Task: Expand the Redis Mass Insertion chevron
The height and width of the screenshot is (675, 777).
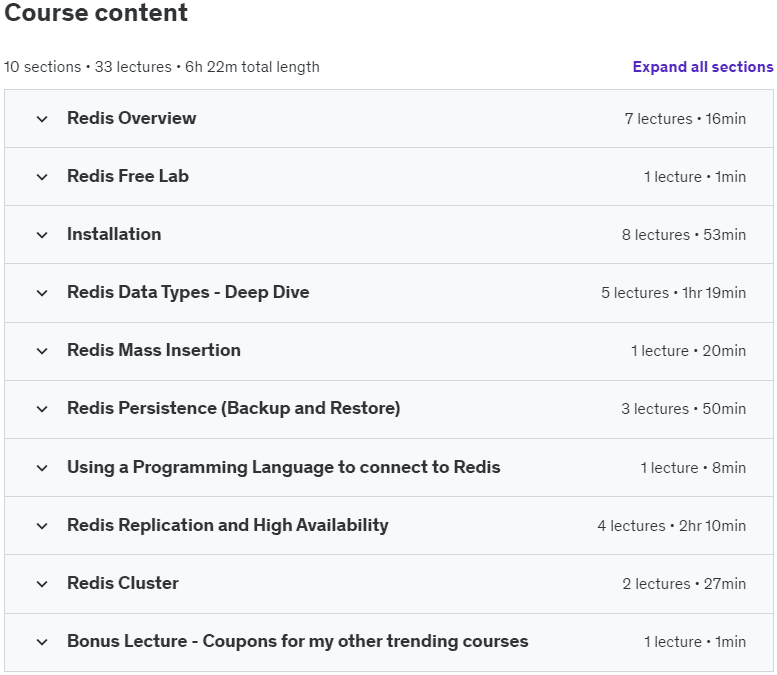Action: pos(42,351)
